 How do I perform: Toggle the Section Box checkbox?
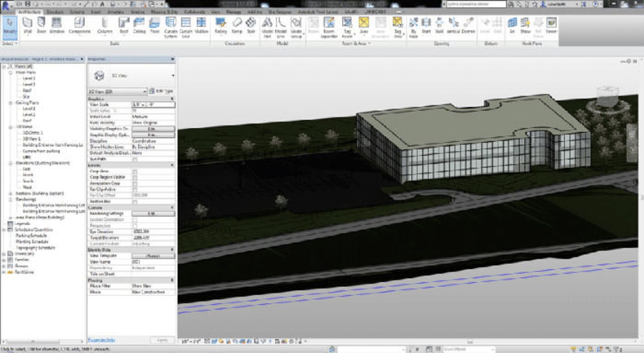(x=135, y=202)
